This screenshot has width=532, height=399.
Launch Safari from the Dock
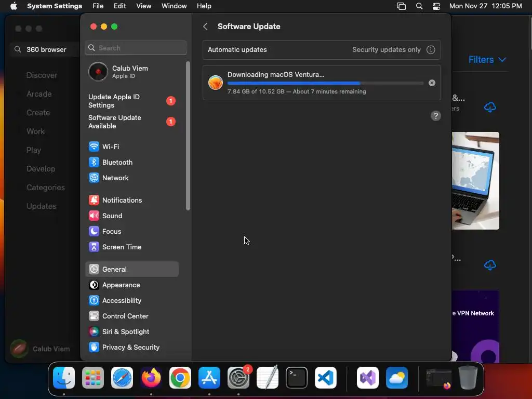(x=122, y=378)
